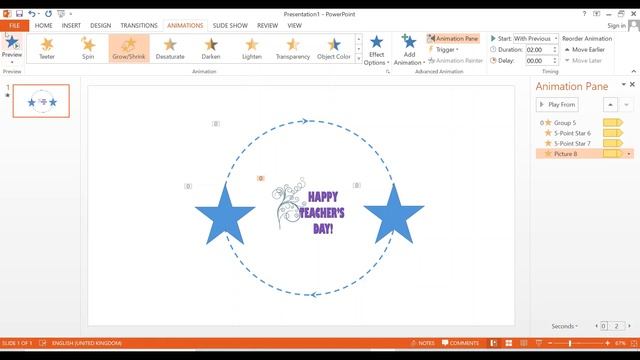Switch to Slide Sorter view
Screen dimensions: 640x360
tap(509, 343)
